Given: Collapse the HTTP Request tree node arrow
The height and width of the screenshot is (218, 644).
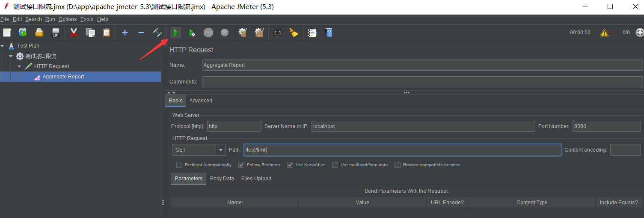Looking at the screenshot, I should point(19,66).
